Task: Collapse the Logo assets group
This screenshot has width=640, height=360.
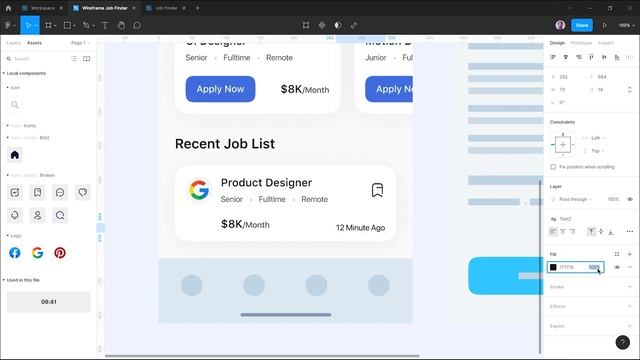Action: tap(7, 236)
